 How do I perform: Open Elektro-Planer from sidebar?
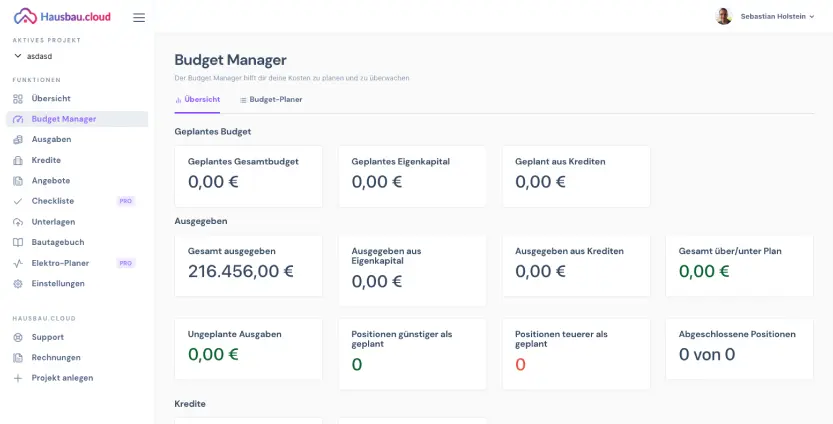[x=60, y=263]
